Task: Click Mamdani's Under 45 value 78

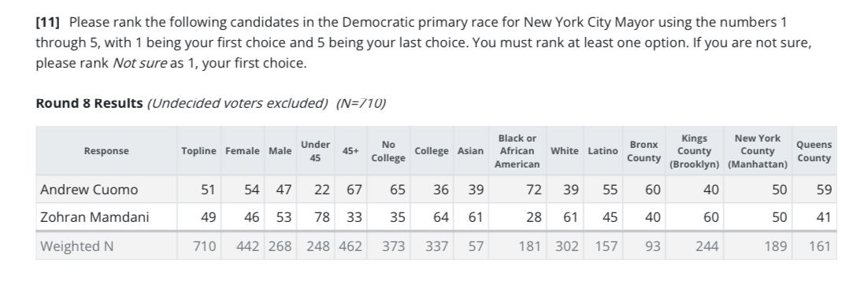Action: pos(321,217)
